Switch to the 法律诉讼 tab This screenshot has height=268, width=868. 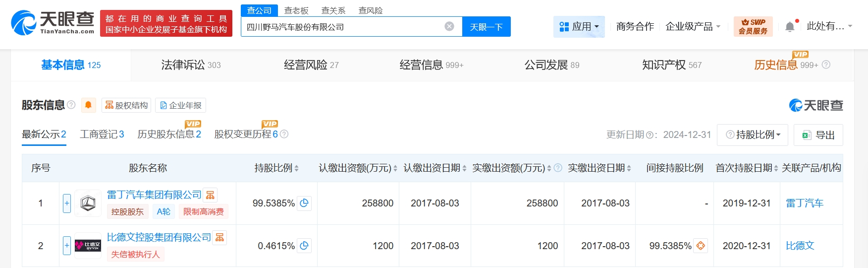click(x=191, y=65)
